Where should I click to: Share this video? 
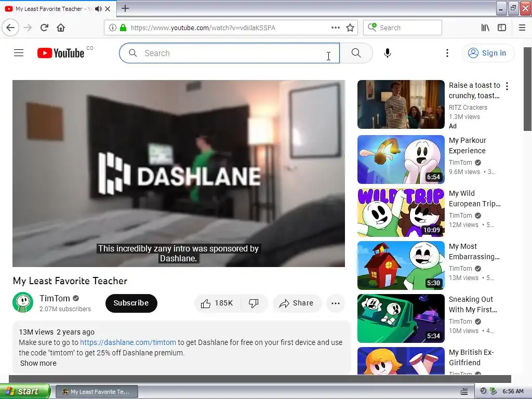point(297,303)
